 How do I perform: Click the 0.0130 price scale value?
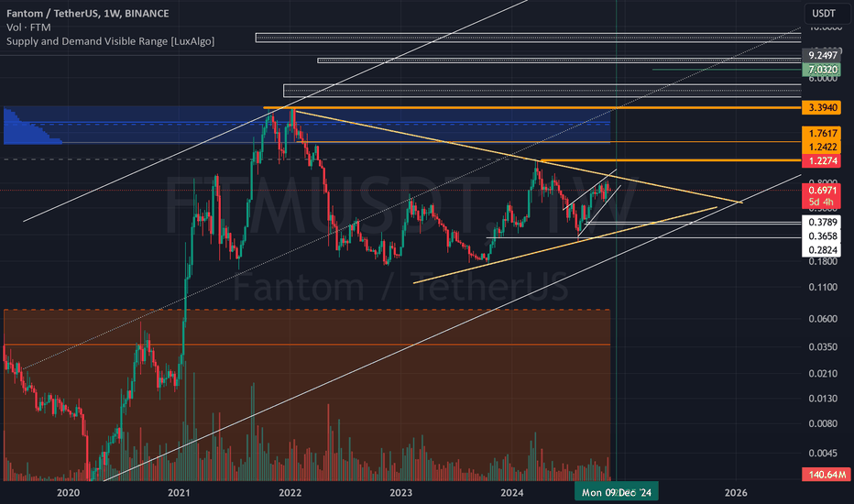pyautogui.click(x=823, y=399)
